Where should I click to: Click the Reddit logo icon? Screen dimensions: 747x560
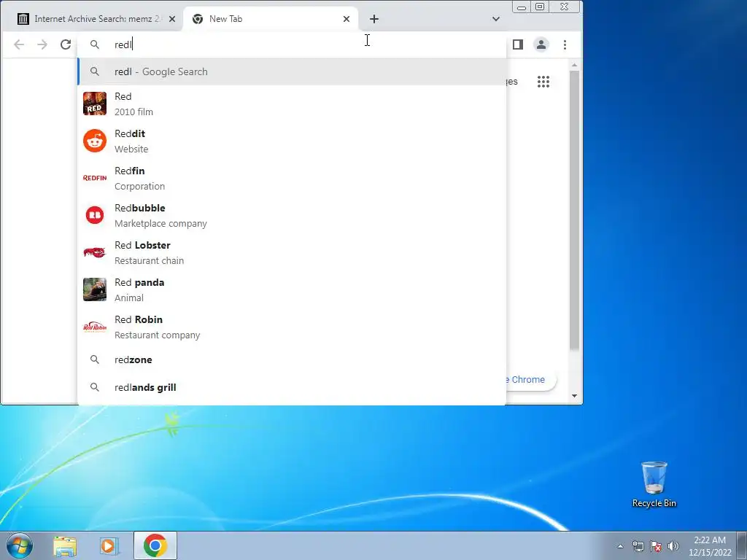[95, 141]
